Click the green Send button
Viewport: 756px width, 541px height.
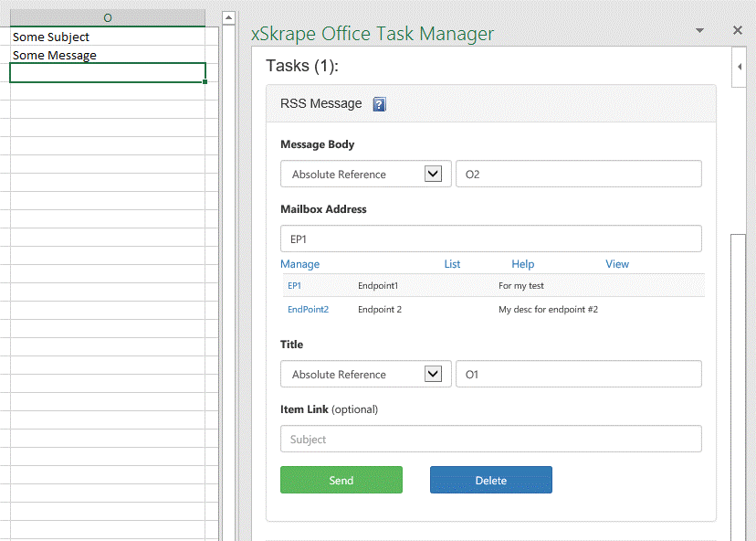pyautogui.click(x=341, y=480)
